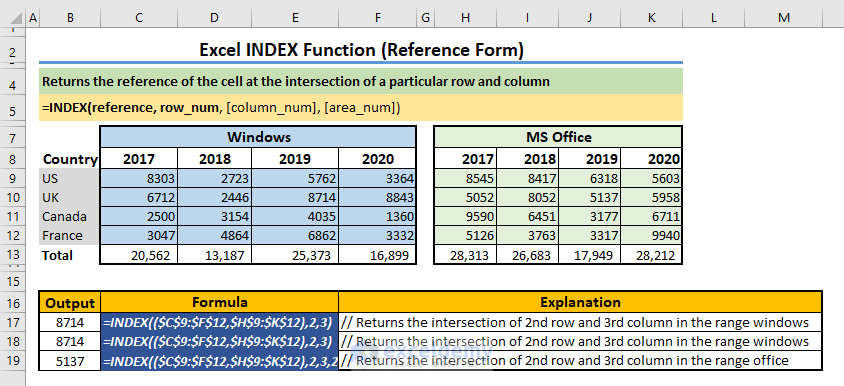This screenshot has width=844, height=386.
Task: Select MS Office cell 8545
Action: pos(466,178)
